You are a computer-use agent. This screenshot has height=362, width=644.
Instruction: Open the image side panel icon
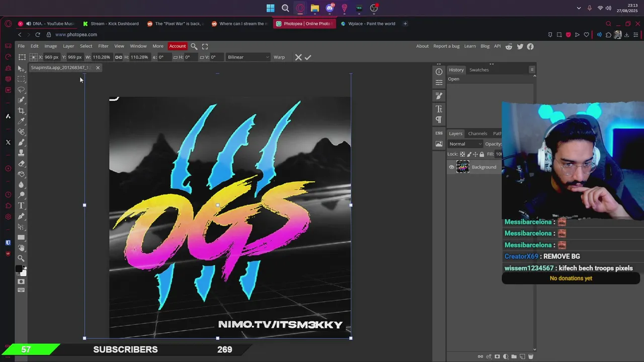point(439,144)
